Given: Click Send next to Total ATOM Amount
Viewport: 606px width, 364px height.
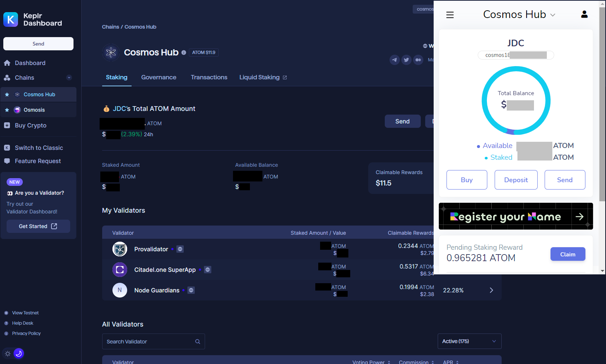Looking at the screenshot, I should (x=402, y=121).
